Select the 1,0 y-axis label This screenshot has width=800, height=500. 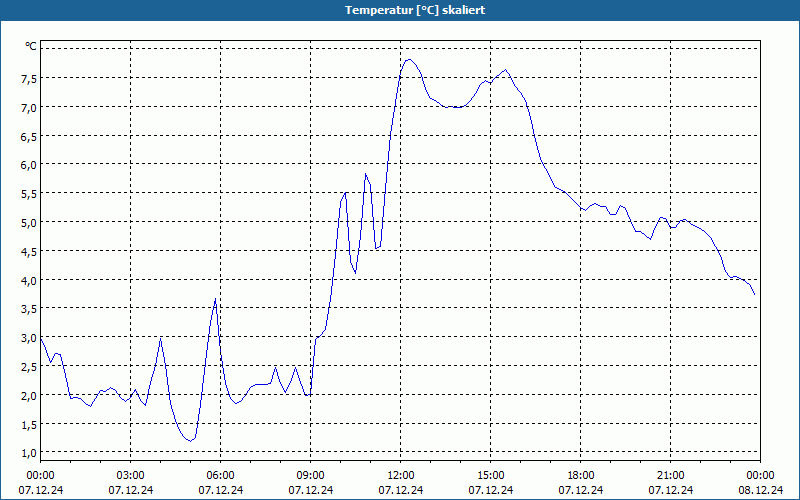click(28, 453)
